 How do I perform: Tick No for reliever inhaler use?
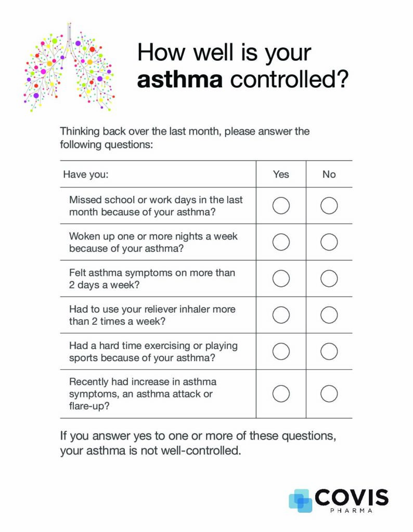(x=329, y=315)
